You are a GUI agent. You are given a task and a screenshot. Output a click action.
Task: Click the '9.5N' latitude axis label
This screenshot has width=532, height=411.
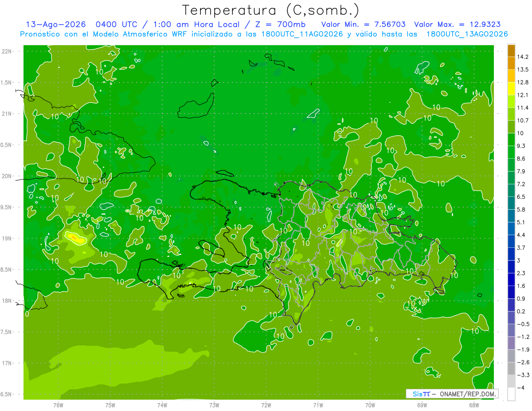pyautogui.click(x=7, y=207)
